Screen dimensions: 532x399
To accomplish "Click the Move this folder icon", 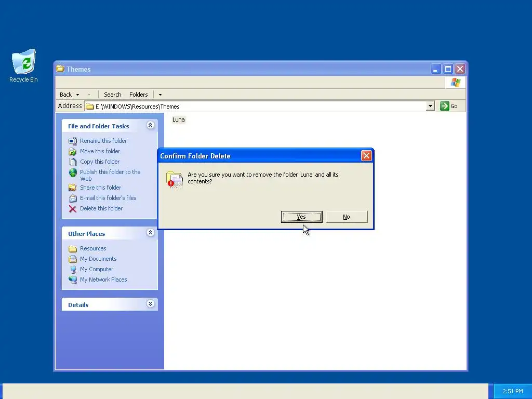I will tap(73, 151).
